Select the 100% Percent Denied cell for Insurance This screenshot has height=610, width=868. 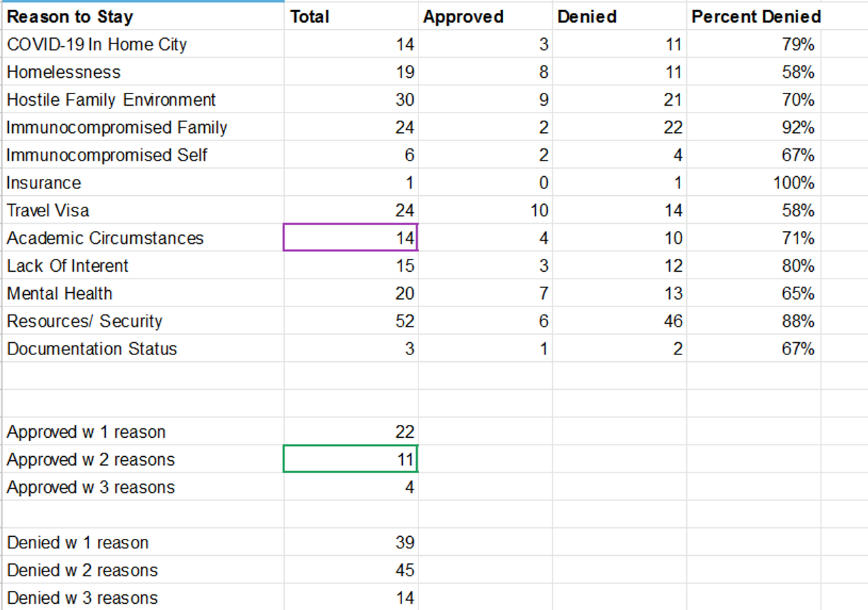(755, 183)
